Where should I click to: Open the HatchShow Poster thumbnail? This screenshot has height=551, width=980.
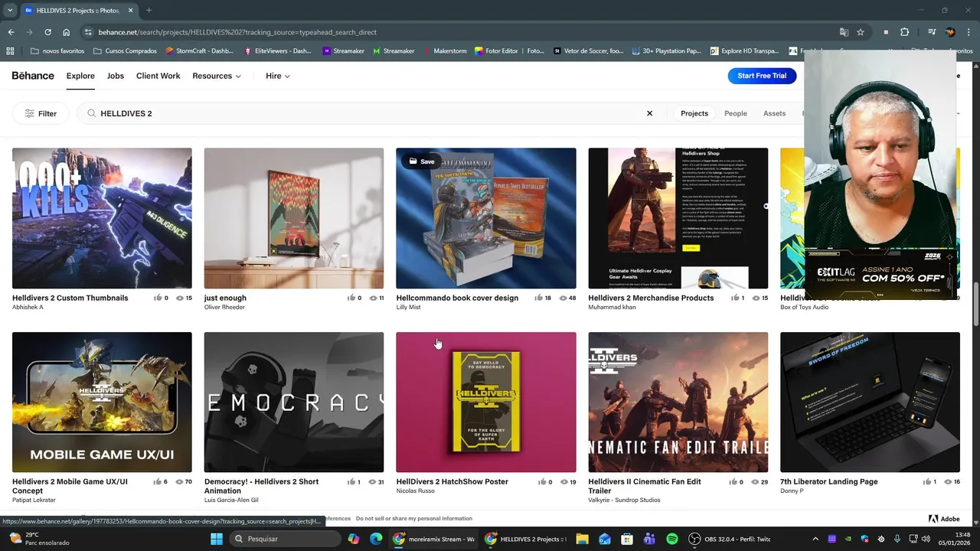coord(485,402)
